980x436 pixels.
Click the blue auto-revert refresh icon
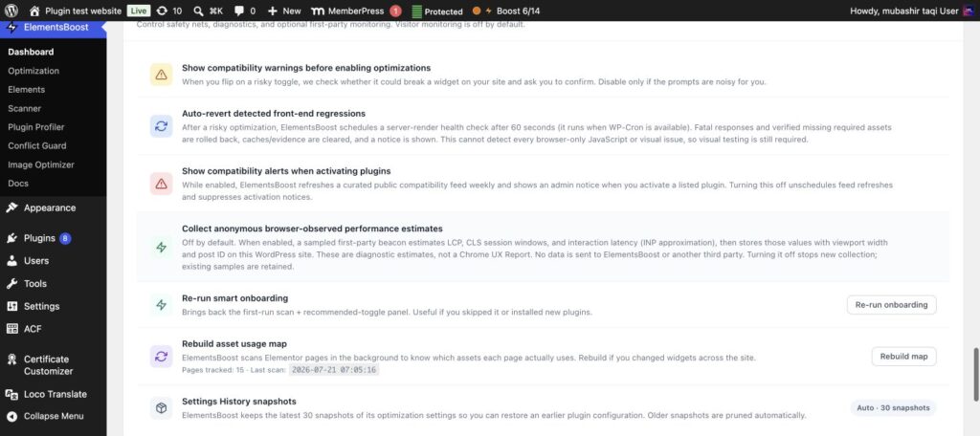click(161, 126)
